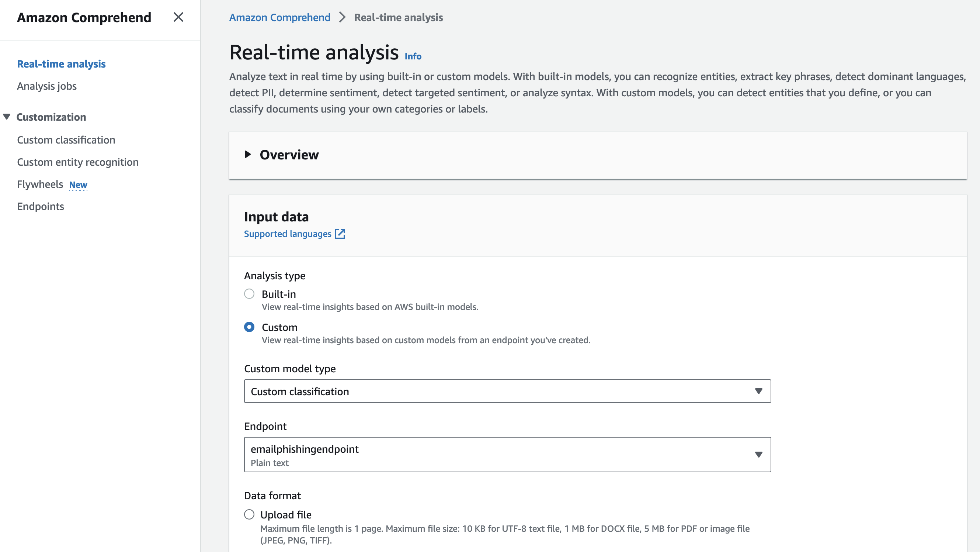Select the Built-in analysis type

point(249,294)
